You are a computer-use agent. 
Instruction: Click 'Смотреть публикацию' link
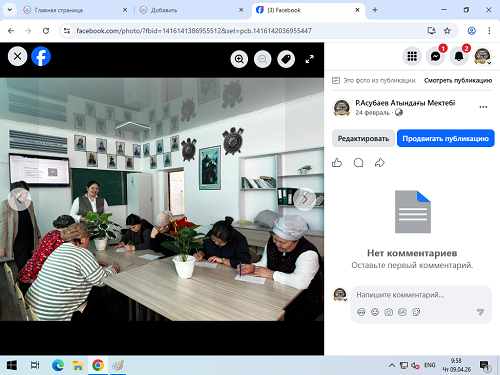(x=458, y=80)
